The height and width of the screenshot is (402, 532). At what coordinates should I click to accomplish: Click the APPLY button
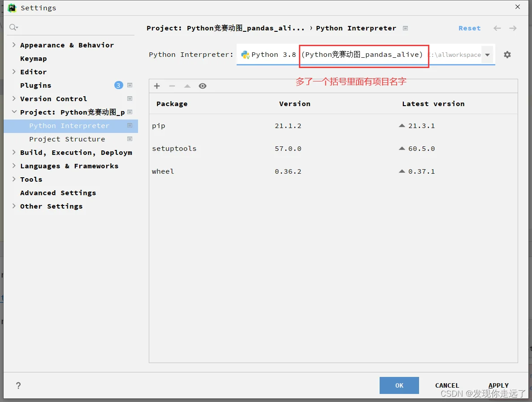[498, 385]
